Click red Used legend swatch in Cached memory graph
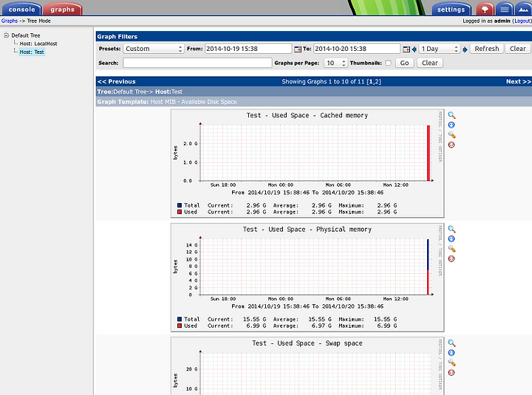The height and width of the screenshot is (395, 532). [180, 212]
